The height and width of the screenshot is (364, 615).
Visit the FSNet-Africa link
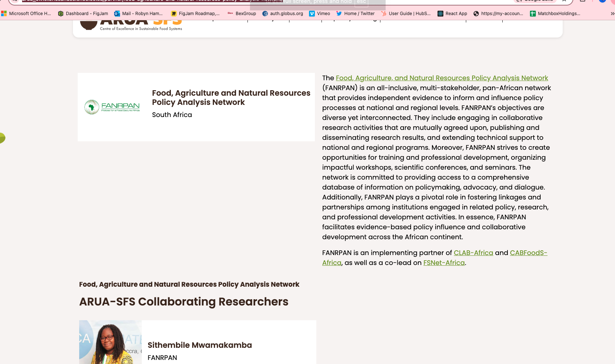click(444, 263)
